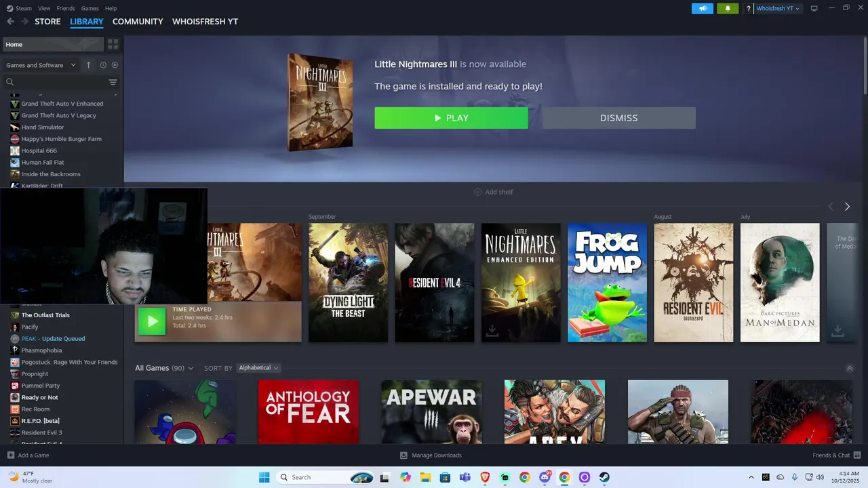The width and height of the screenshot is (868, 488).
Task: Open the WHOISFRESH YT profile tab
Action: coord(205,22)
